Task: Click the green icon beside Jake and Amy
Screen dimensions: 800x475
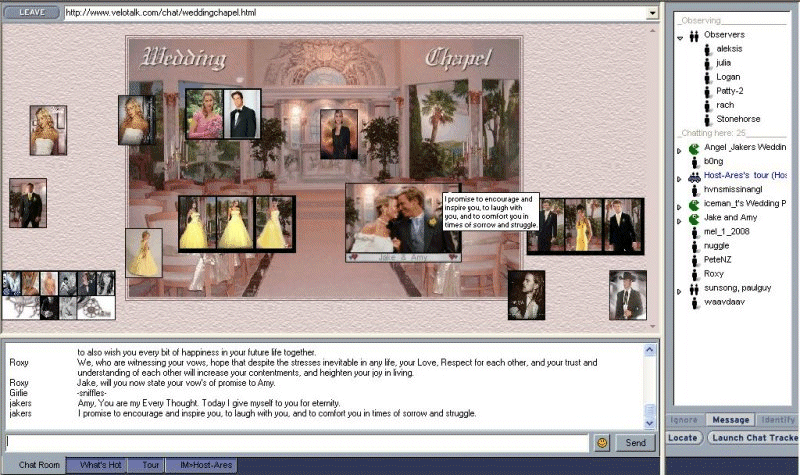Action: 693,217
